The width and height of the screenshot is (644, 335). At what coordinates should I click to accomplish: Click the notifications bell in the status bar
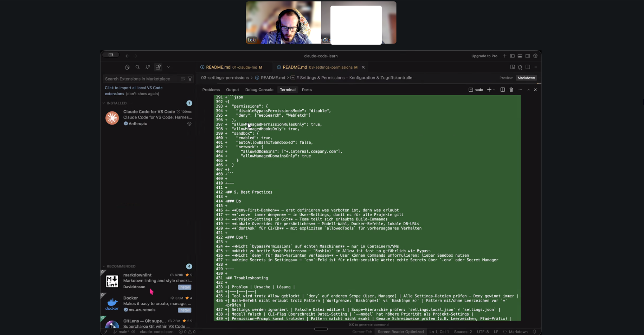tap(535, 331)
